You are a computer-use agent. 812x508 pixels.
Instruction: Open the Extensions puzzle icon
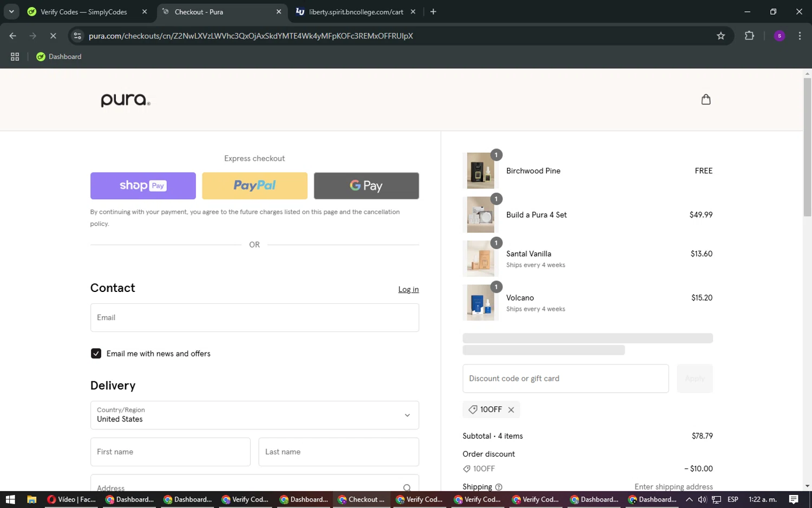tap(749, 36)
